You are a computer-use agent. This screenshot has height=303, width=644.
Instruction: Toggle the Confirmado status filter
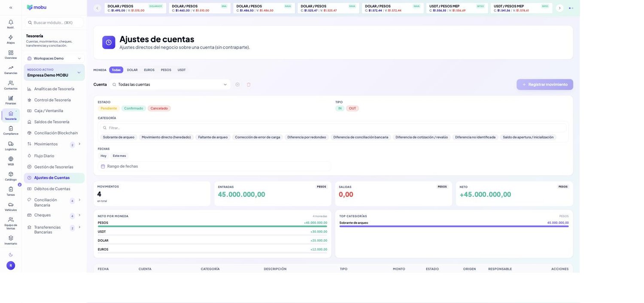tap(134, 108)
